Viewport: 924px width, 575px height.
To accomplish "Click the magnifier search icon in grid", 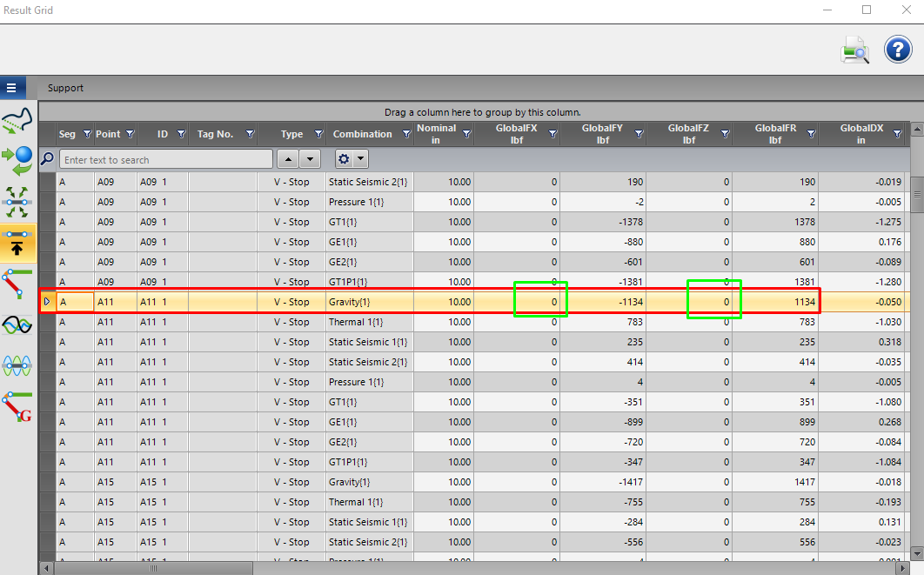I will pos(48,158).
